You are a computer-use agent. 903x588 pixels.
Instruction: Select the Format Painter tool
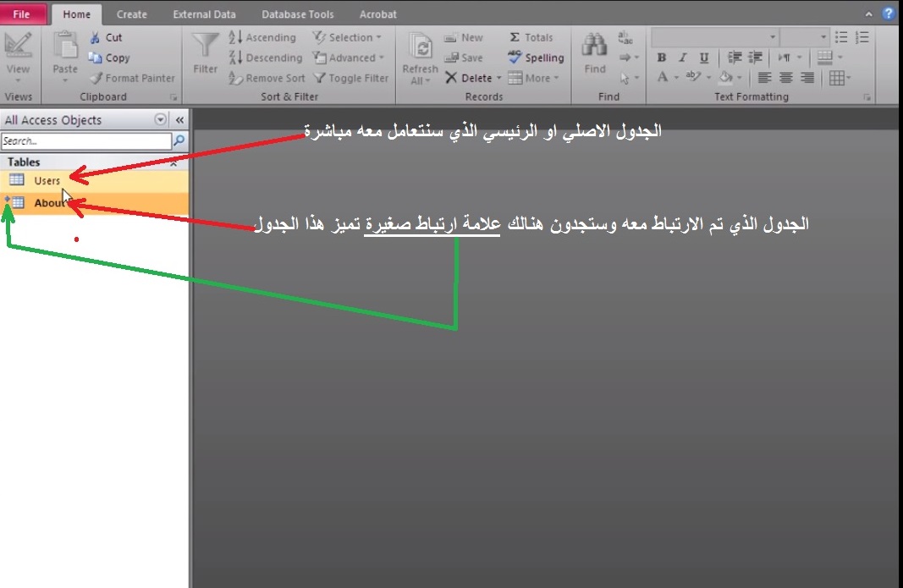coord(133,78)
